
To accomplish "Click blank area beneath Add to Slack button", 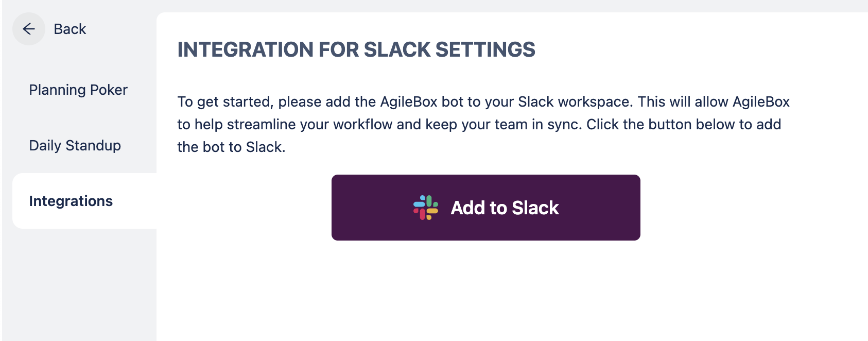I will 486,294.
